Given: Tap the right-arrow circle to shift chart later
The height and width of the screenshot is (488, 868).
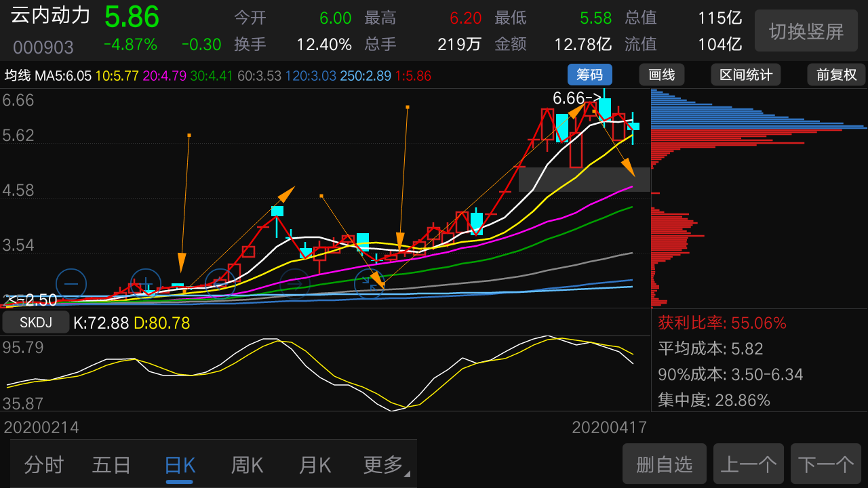Looking at the screenshot, I should (x=295, y=284).
